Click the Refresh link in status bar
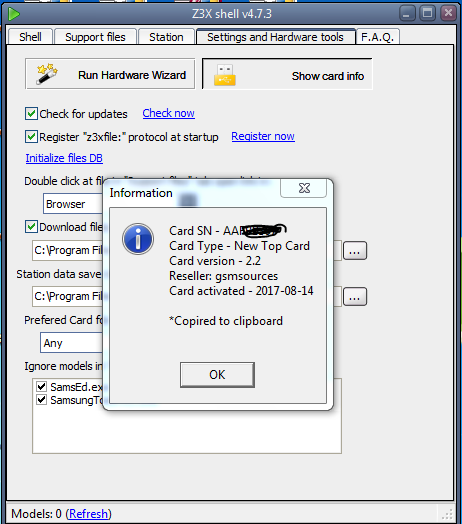Viewport: 462px width, 524px height. [89, 514]
